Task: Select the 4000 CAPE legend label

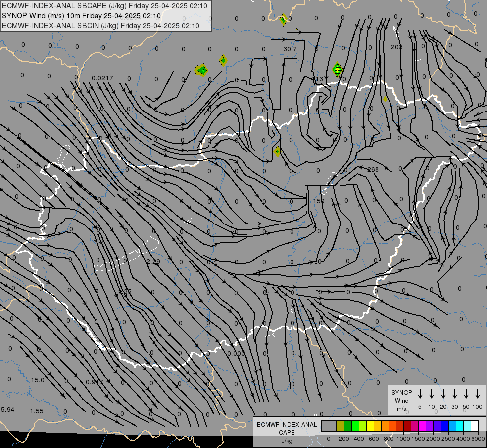Action: click(x=463, y=439)
